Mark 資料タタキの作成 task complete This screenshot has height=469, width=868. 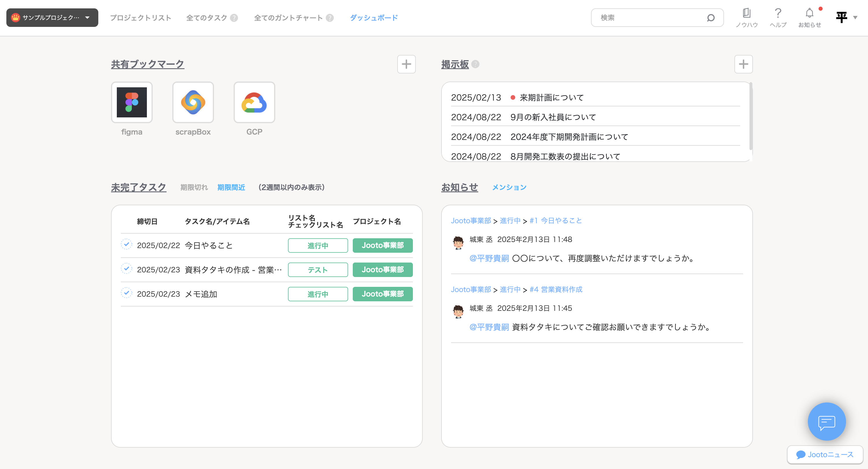[126, 269]
